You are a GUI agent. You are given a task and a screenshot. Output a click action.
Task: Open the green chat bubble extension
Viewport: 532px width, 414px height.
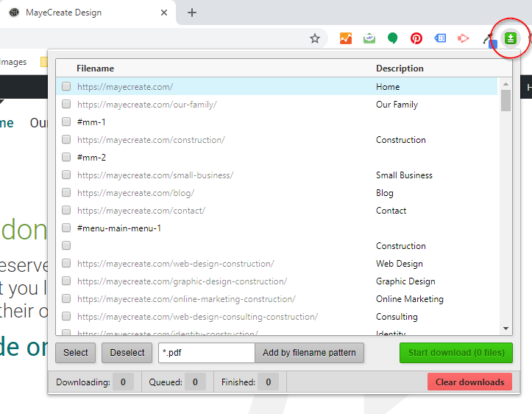click(x=392, y=38)
